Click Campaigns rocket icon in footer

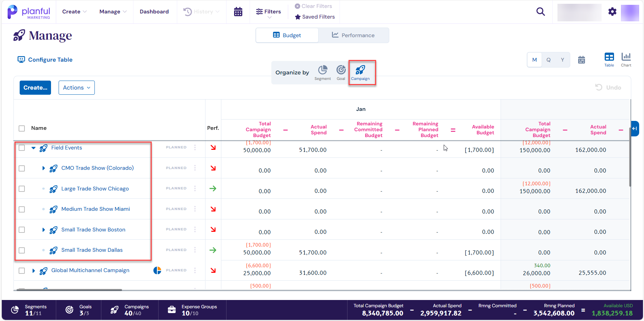coord(114,310)
